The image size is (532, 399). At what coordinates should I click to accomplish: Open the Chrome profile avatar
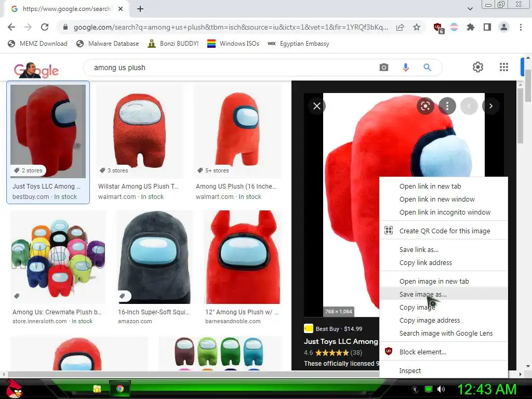click(x=504, y=27)
